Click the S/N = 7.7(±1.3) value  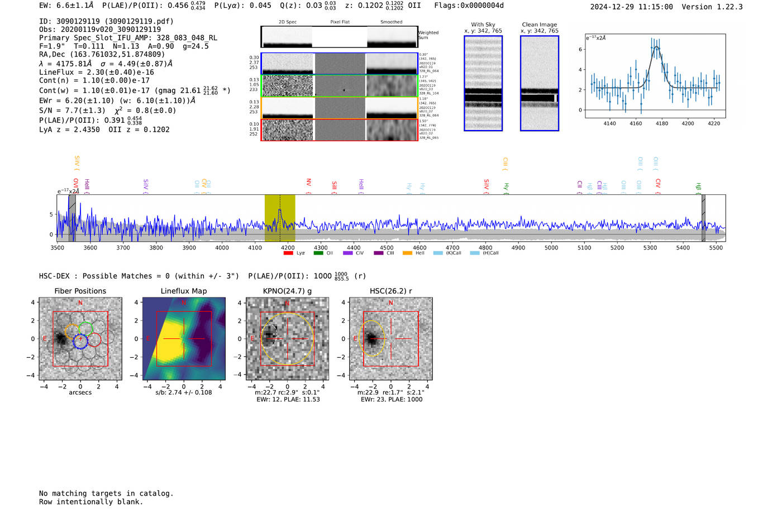point(72,111)
